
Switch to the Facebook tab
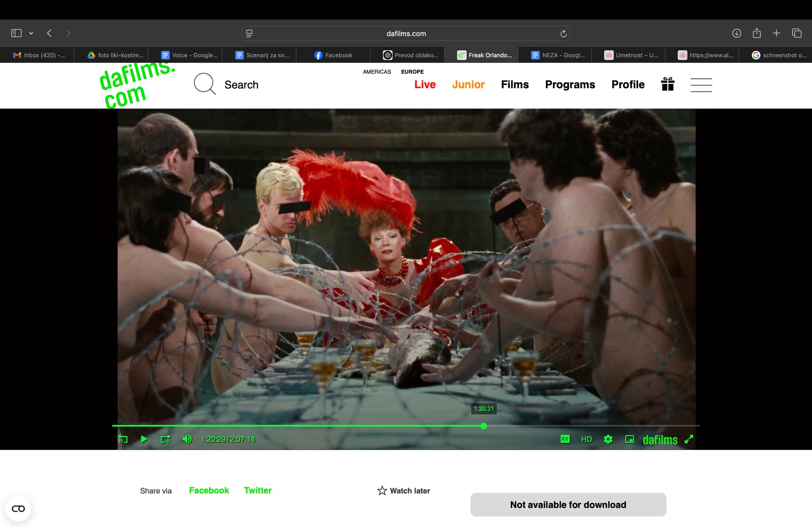(333, 55)
